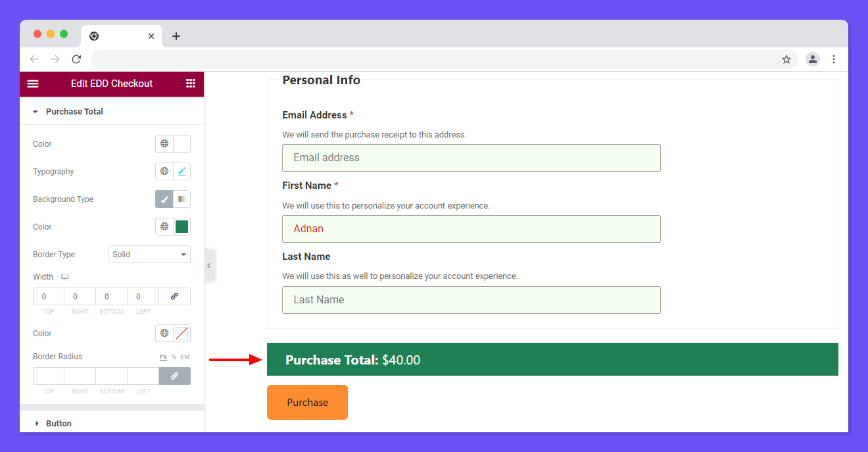Open a new browser tab

(176, 36)
